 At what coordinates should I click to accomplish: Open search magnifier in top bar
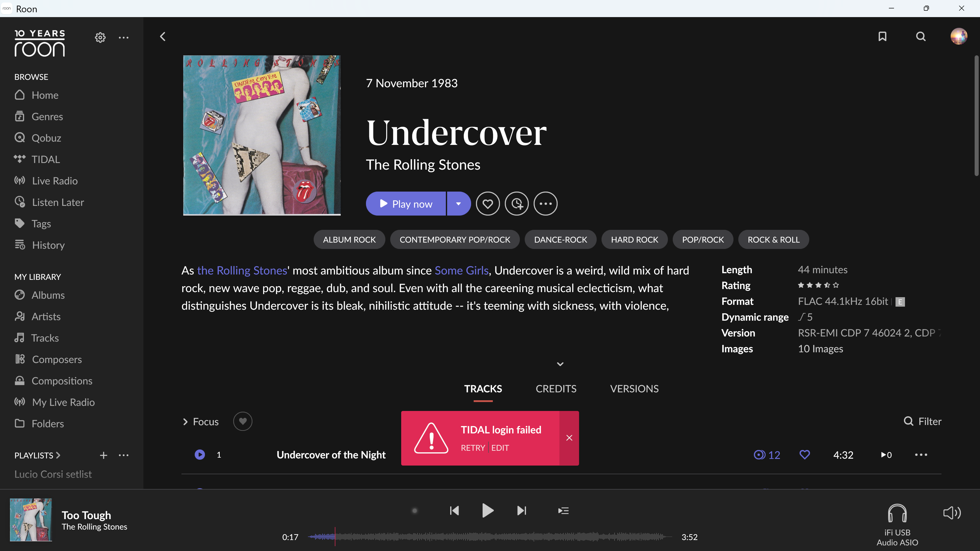point(921,36)
